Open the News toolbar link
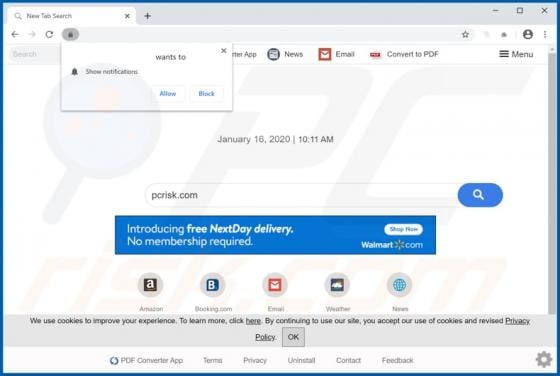The width and height of the screenshot is (560, 376). (294, 54)
